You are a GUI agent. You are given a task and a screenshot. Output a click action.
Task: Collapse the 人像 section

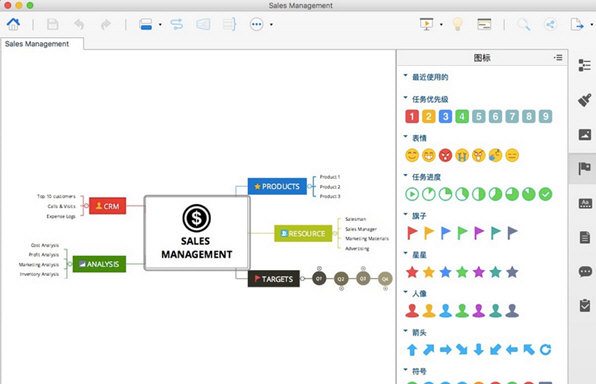405,292
